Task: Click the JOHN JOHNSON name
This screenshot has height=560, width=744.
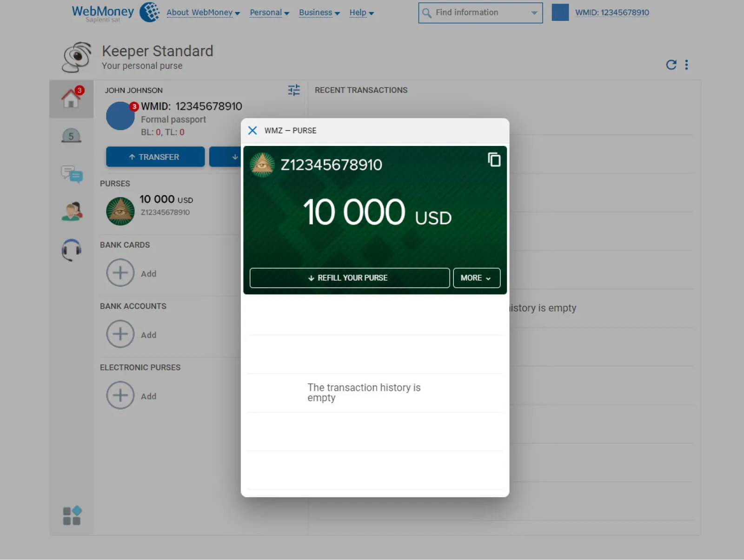Action: (x=134, y=90)
